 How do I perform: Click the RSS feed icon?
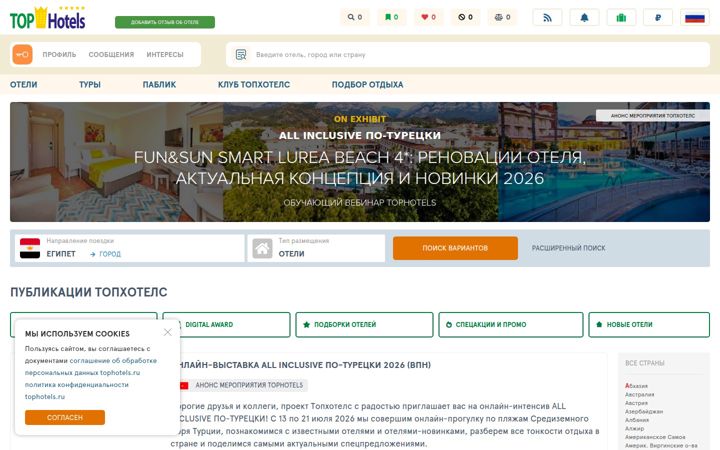(x=547, y=17)
